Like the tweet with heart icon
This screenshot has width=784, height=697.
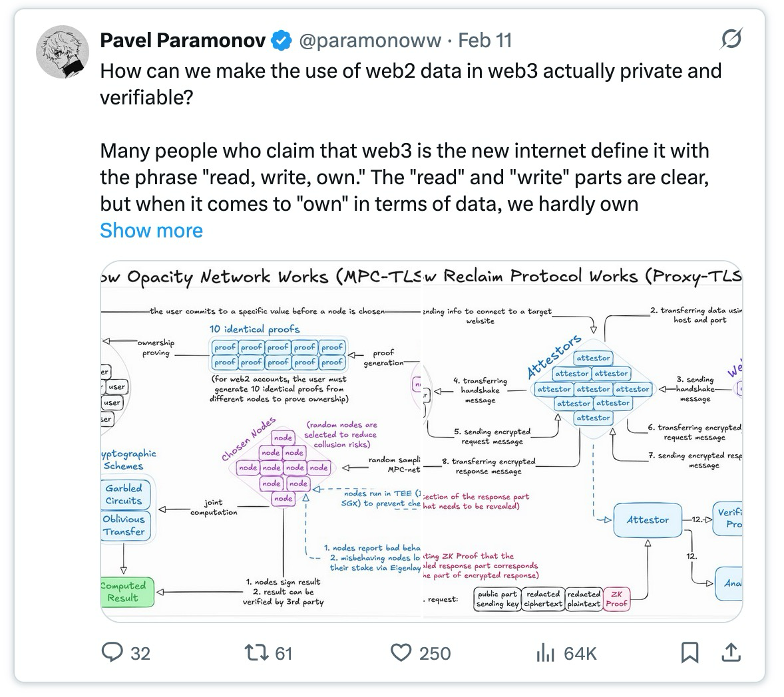pos(401,653)
